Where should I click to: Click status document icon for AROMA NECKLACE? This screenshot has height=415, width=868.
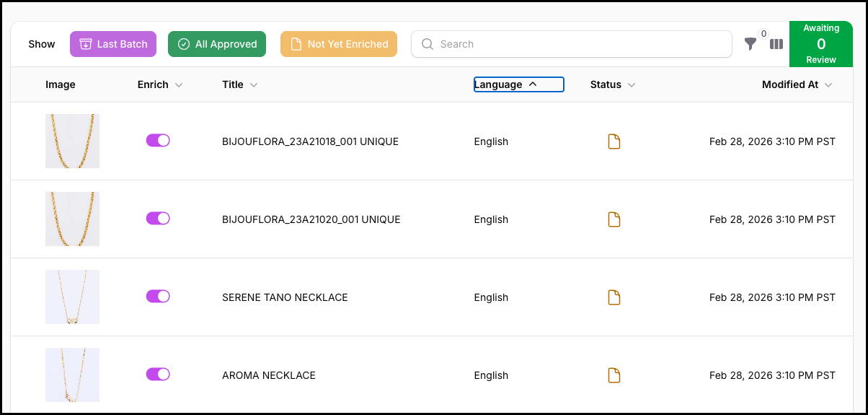(x=614, y=375)
